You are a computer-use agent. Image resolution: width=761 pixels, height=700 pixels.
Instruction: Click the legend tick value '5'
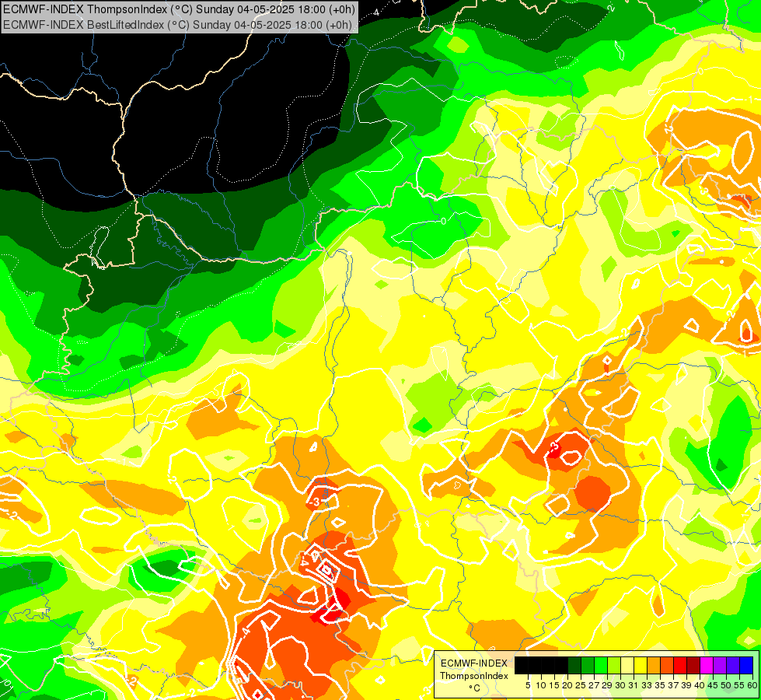(528, 685)
